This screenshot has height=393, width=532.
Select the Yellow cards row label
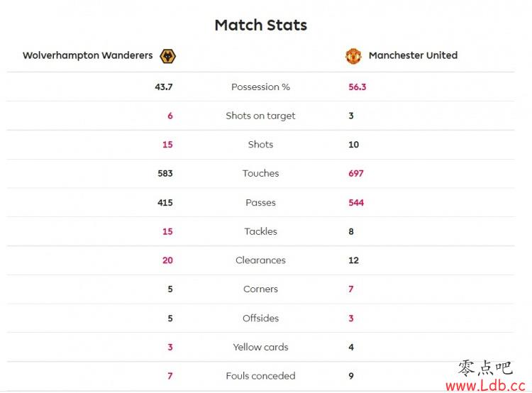pos(260,347)
